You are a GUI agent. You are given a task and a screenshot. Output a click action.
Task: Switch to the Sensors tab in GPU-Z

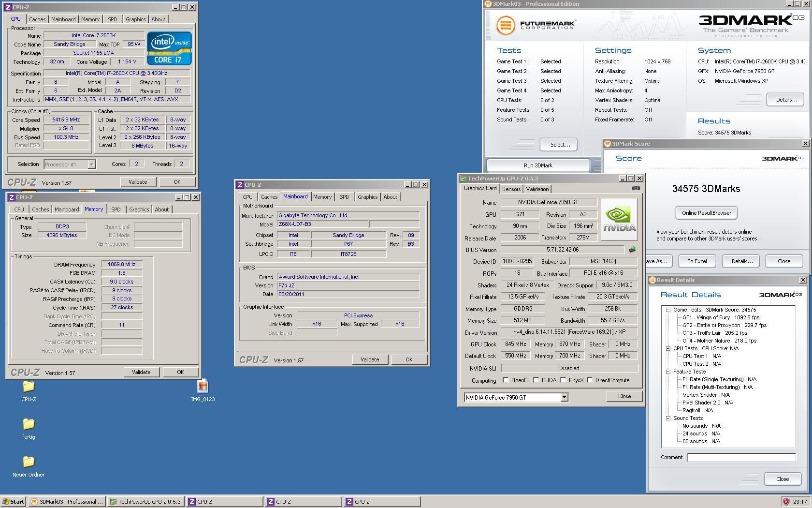coord(511,189)
